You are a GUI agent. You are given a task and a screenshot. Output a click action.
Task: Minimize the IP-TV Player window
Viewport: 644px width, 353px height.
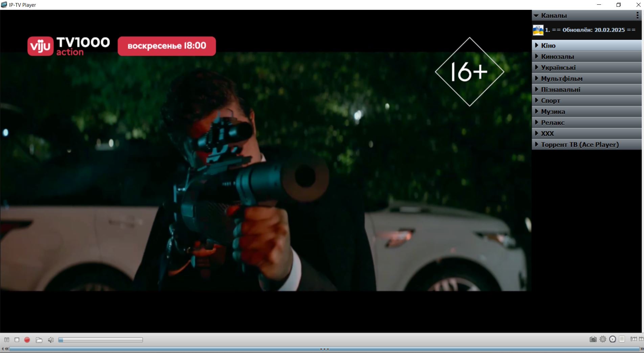[x=599, y=5]
